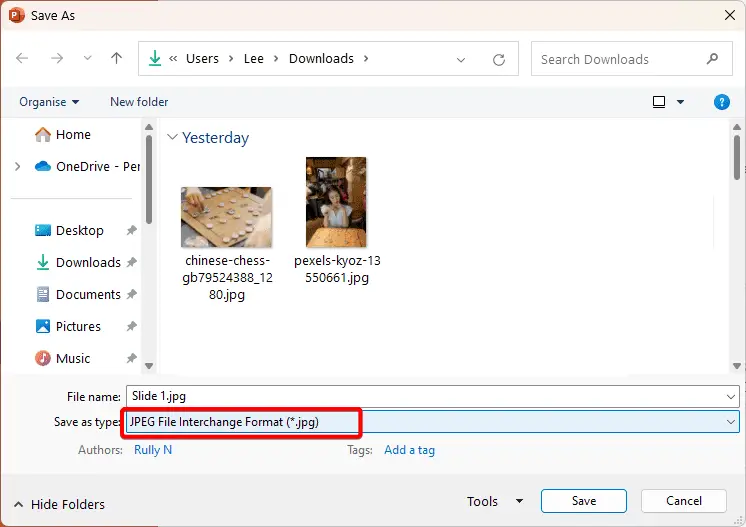Image resolution: width=746 pixels, height=527 pixels.
Task: Open Music in the navigation pane
Action: point(73,358)
